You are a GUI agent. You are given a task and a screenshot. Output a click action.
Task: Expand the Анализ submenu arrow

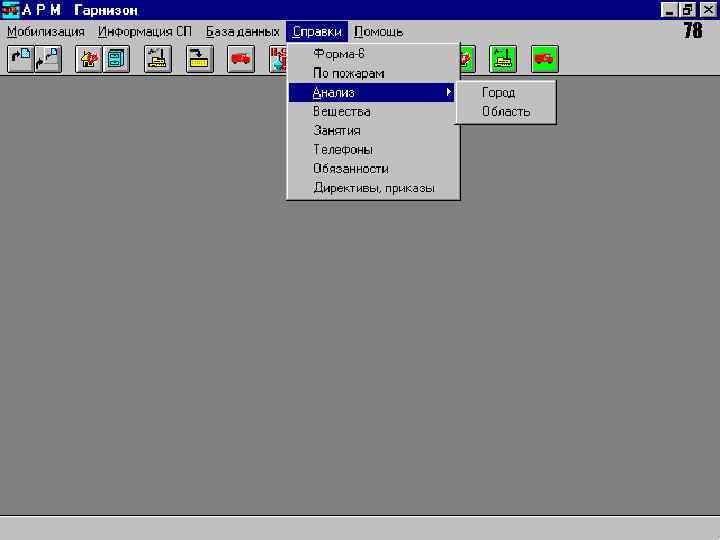449,92
